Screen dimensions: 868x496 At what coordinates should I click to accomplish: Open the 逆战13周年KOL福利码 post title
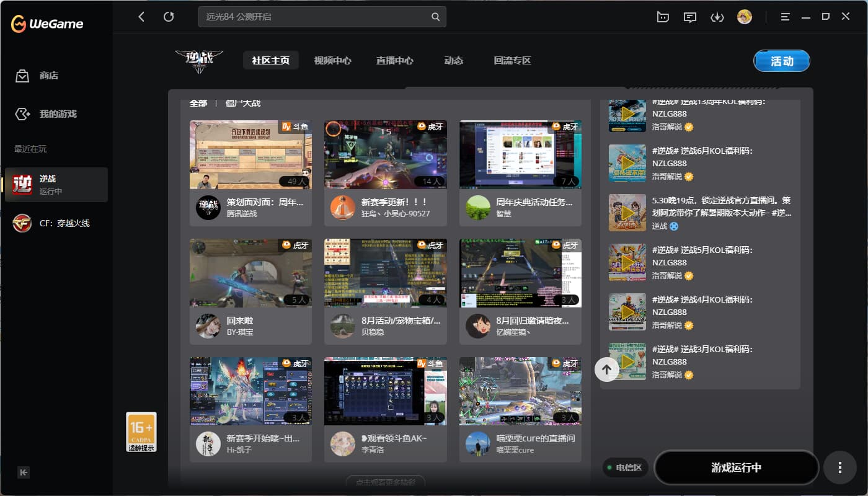click(x=709, y=108)
